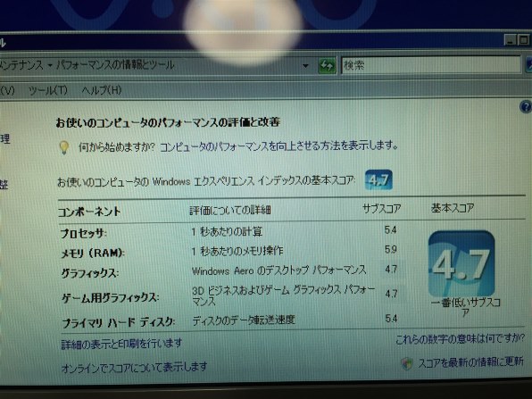The width and height of the screenshot is (532, 399).
Task: Open the ツール(T) menu
Action: pos(48,90)
